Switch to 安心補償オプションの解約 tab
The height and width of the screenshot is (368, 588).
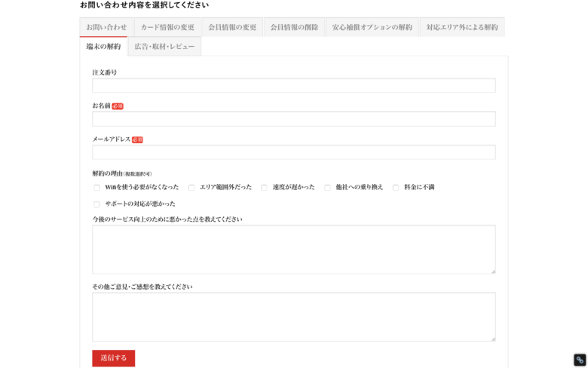pyautogui.click(x=372, y=27)
